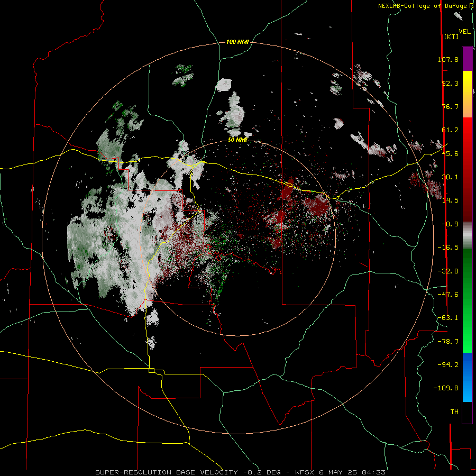
Task: Select the -32.0 velocity scale value
Action: tap(448, 271)
